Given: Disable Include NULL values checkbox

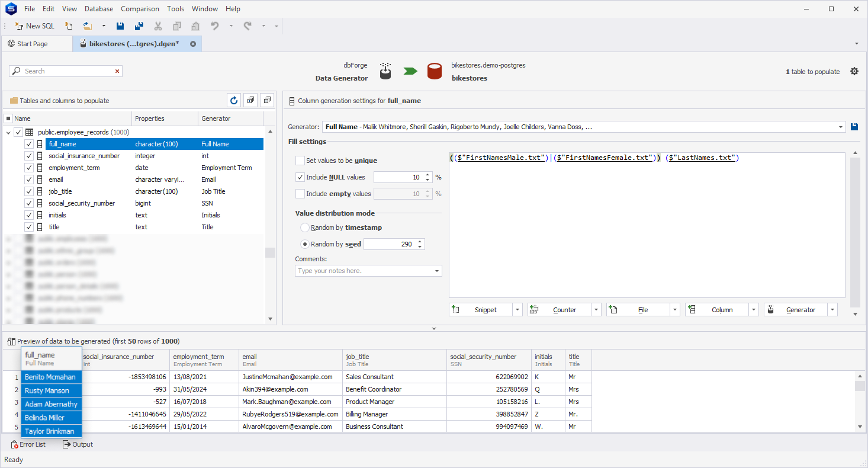Looking at the screenshot, I should (300, 177).
